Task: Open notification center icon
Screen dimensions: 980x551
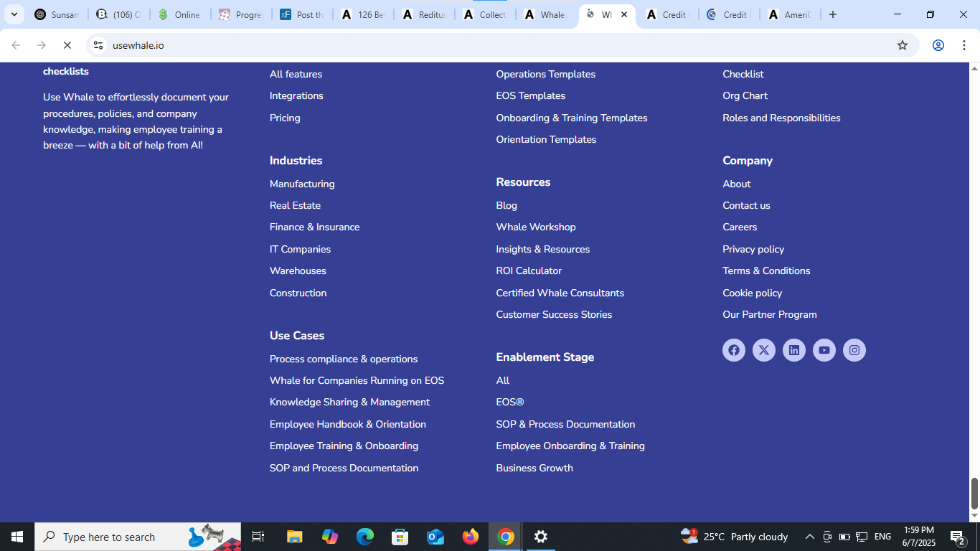Action: (958, 537)
